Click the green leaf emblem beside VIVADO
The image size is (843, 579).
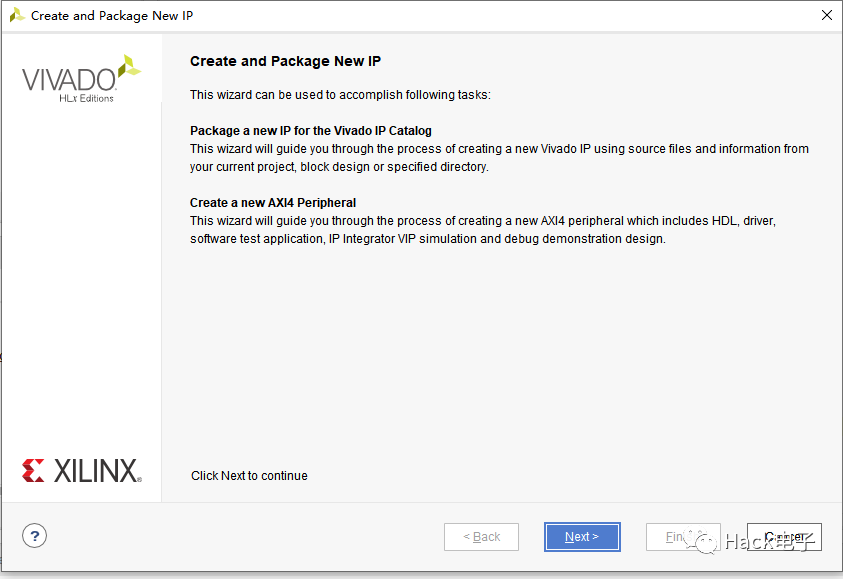click(129, 67)
